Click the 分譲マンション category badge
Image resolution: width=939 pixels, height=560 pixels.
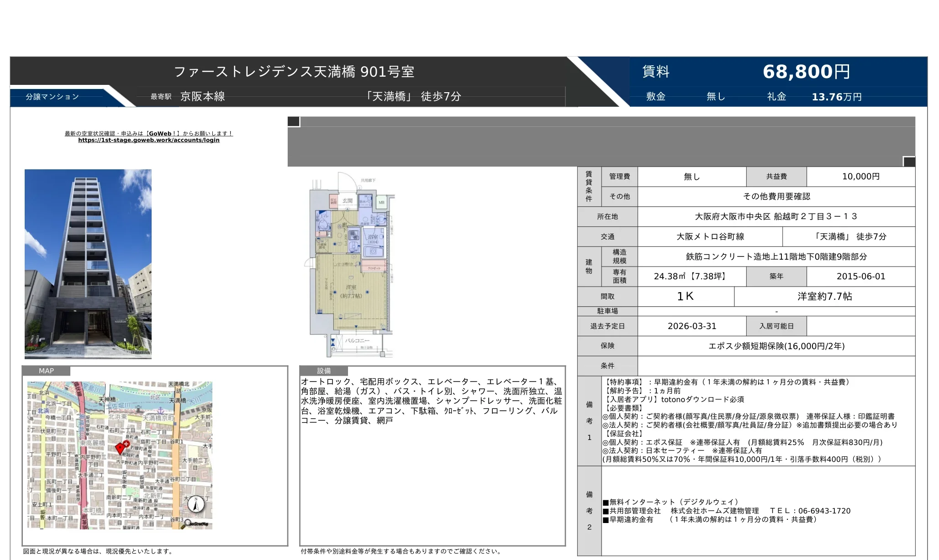point(53,97)
